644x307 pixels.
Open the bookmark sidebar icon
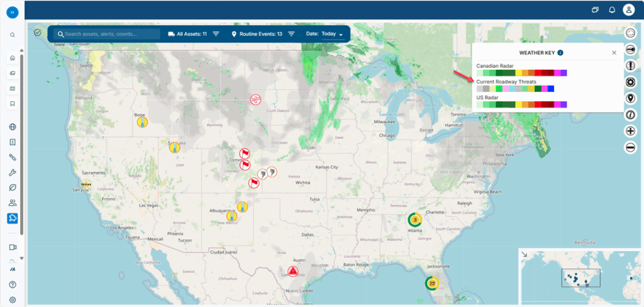pos(13,104)
